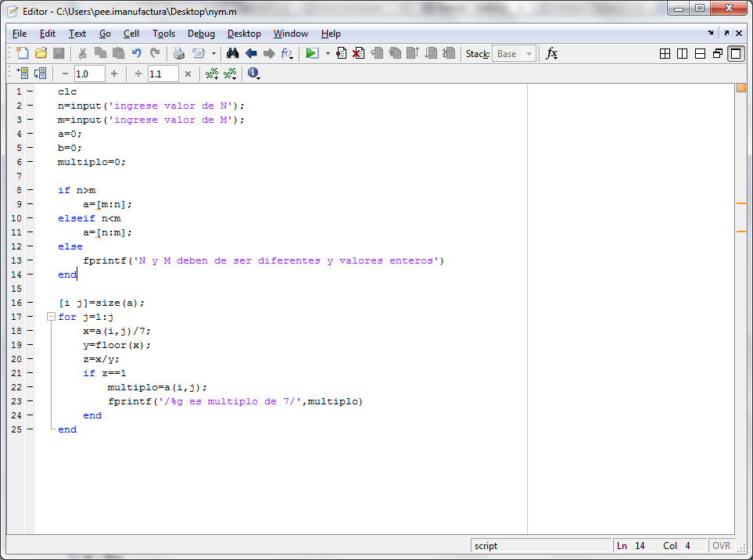
Task: Click the New file icon
Action: click(23, 53)
